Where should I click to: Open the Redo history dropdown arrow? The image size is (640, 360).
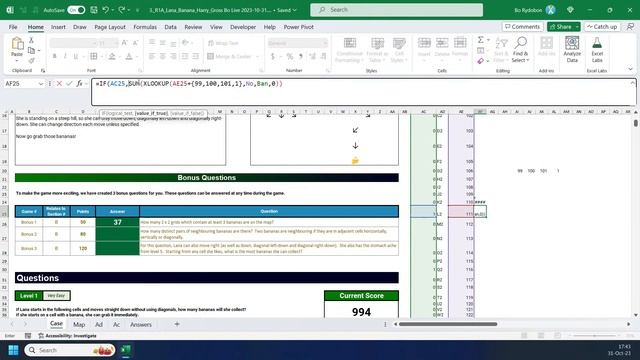129,10
